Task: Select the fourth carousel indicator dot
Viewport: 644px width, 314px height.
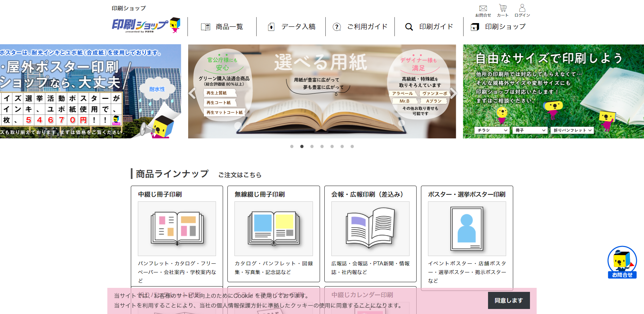Action: coord(322,146)
